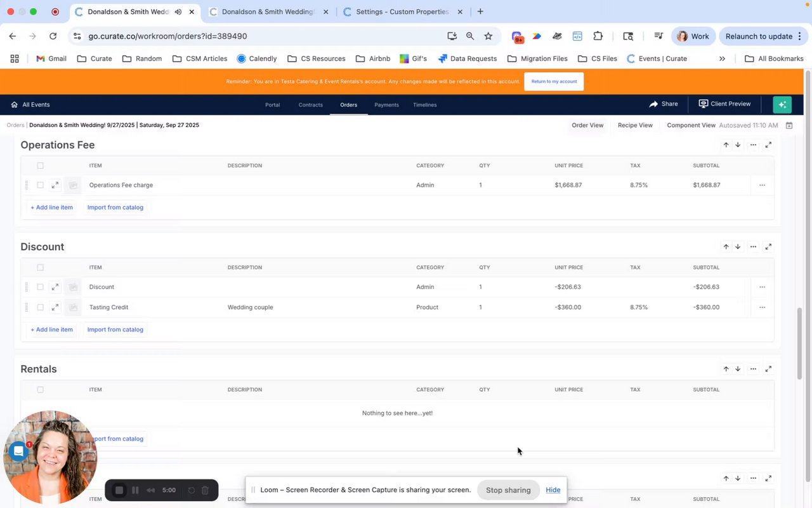Click the Share button
Viewport: 812px width, 508px height.
(x=664, y=104)
